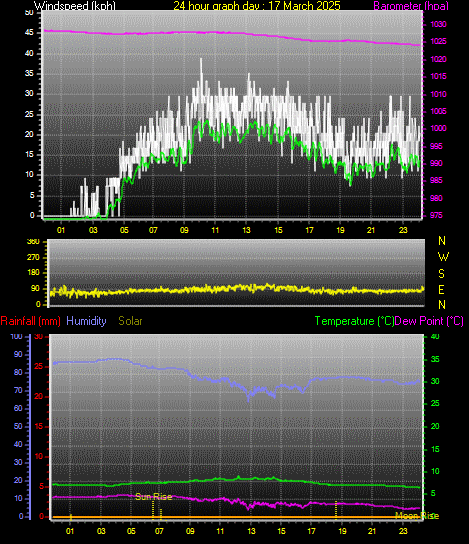Viewport: 469px width, 544px height.
Task: Click the 70 tick on the humidity axis
Action: click(18, 391)
